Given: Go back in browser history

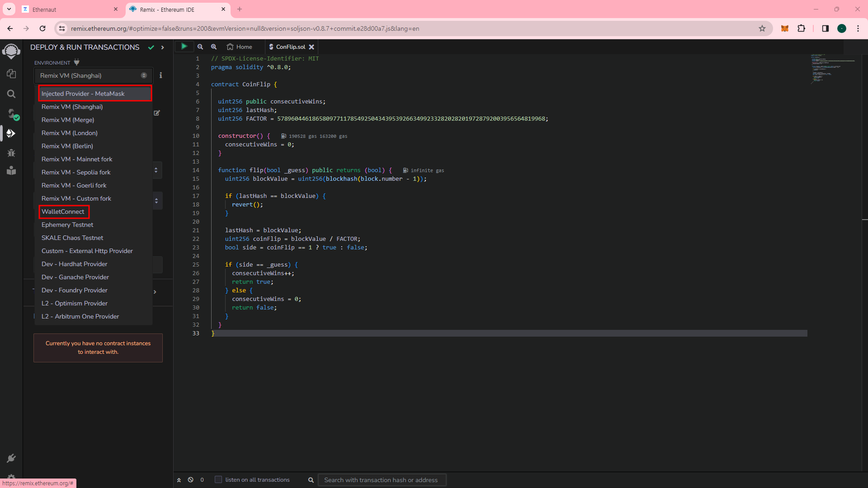Looking at the screenshot, I should click(x=10, y=28).
